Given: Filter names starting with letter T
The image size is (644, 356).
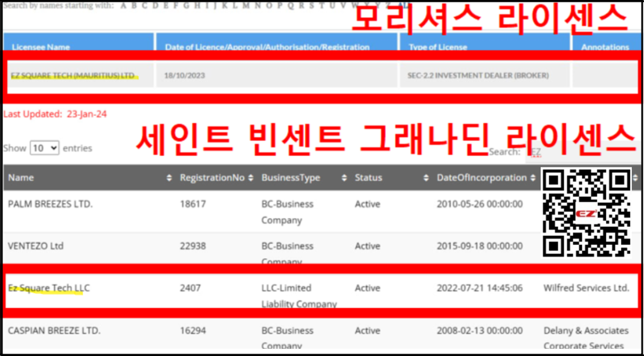Looking at the screenshot, I should tap(321, 6).
